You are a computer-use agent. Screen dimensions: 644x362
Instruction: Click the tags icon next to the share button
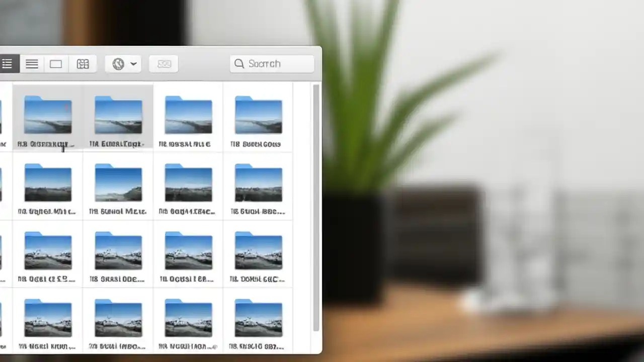point(164,63)
